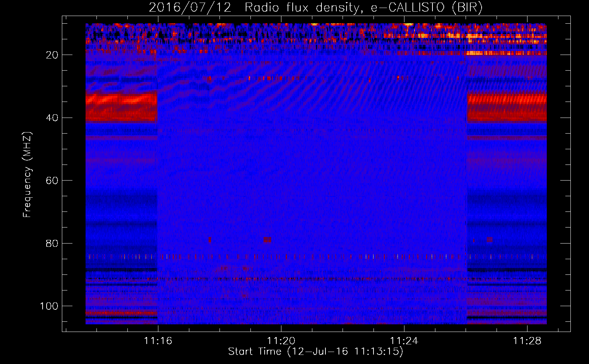Click the 11:24 time tick label

coord(404,341)
